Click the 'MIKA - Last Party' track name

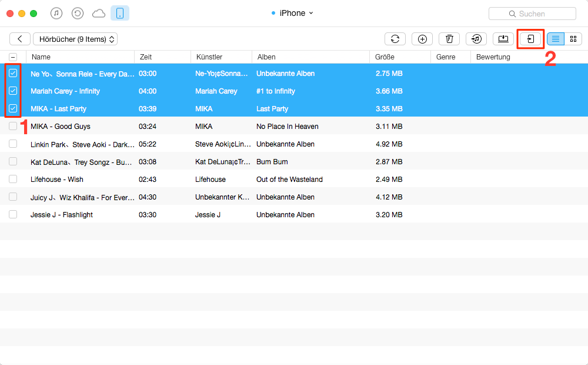point(58,109)
